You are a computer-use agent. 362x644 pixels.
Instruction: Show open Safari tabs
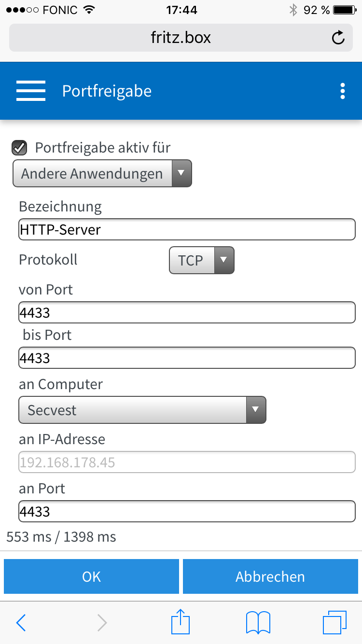(334, 623)
